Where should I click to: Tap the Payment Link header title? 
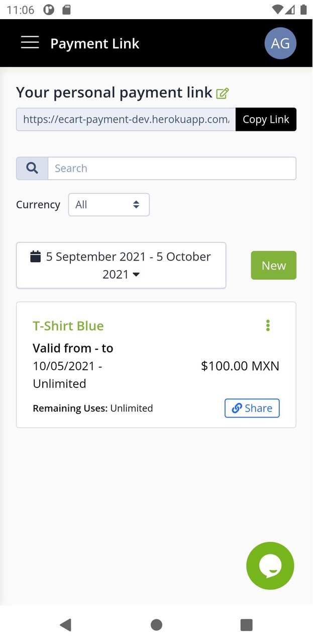click(94, 44)
